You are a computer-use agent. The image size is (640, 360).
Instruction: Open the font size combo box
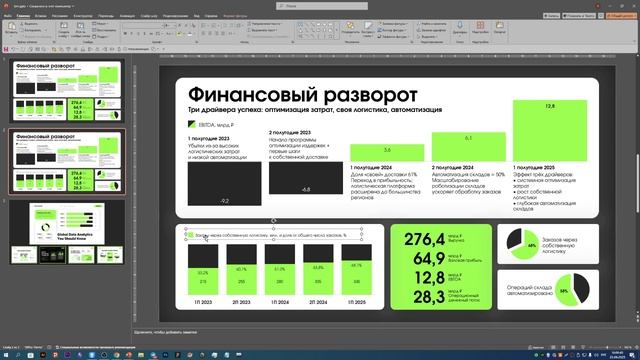pyautogui.click(x=169, y=25)
